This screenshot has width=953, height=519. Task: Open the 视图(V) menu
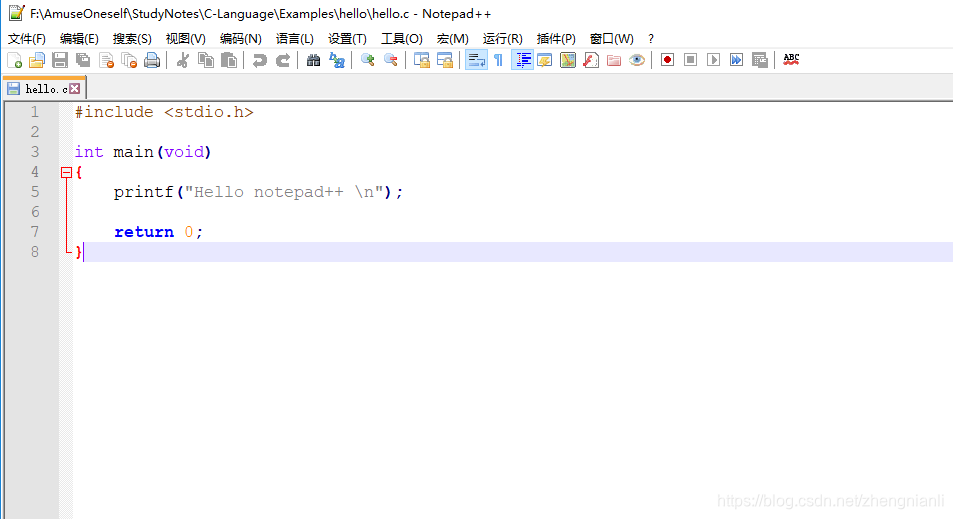pyautogui.click(x=185, y=39)
